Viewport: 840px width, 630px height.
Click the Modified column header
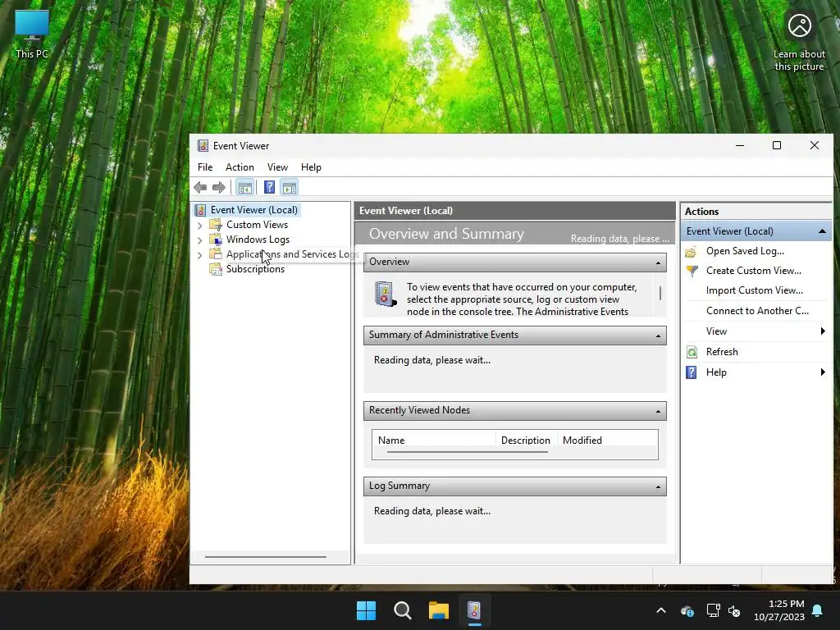pyautogui.click(x=608, y=440)
